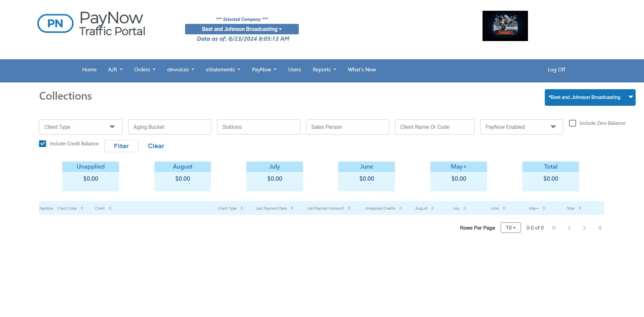
Task: Click into the Stations field
Action: (x=258, y=127)
